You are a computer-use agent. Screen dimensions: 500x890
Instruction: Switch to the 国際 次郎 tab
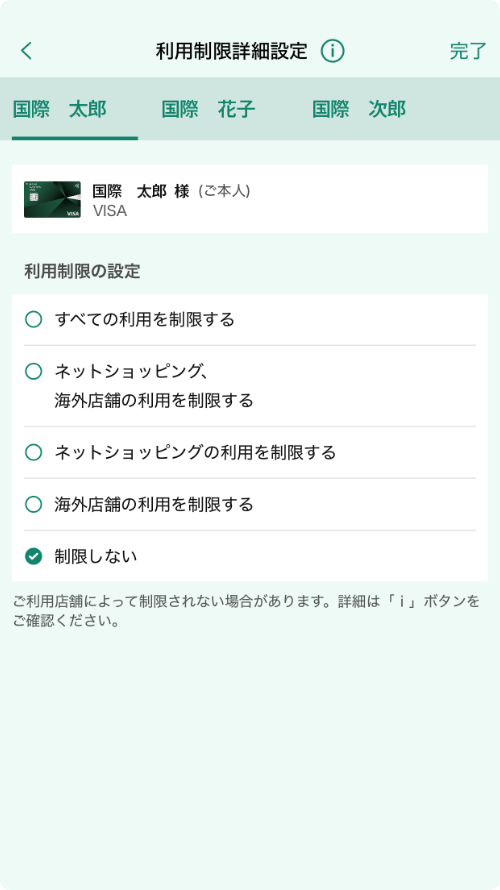pos(359,109)
